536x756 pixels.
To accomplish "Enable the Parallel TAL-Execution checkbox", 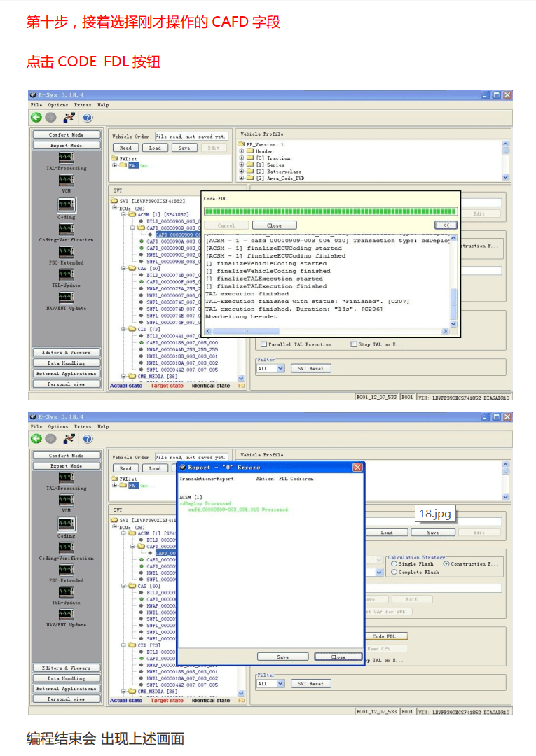I will pos(263,344).
